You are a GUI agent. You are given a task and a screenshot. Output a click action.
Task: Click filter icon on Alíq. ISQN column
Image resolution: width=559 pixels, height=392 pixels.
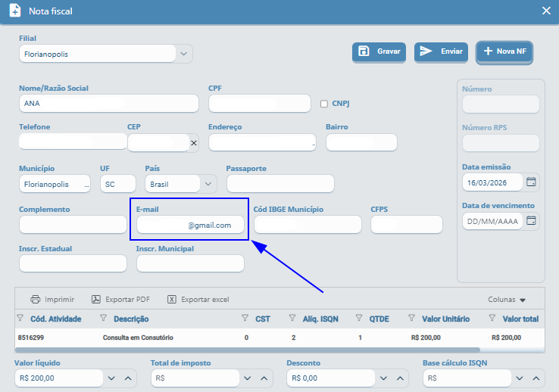click(x=292, y=319)
